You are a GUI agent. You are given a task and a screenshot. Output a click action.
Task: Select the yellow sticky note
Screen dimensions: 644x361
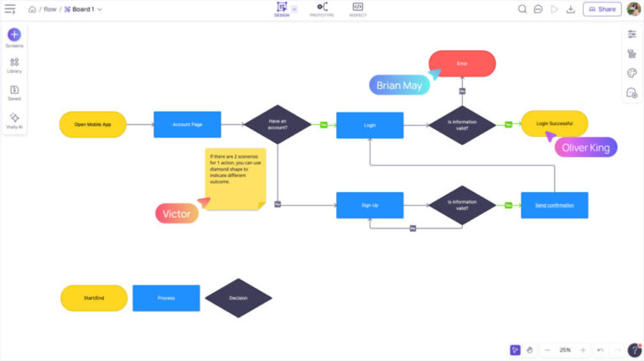pyautogui.click(x=236, y=179)
